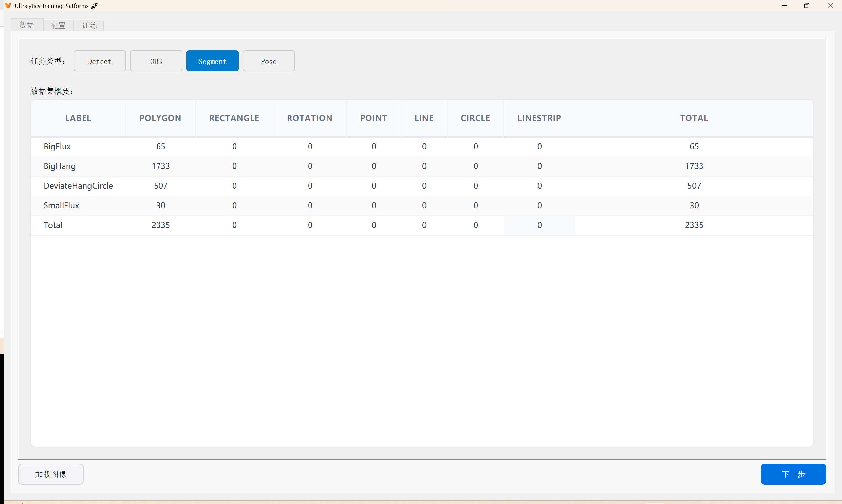Click the LINESTRIP cell in Total row
842x504 pixels.
[x=539, y=225]
